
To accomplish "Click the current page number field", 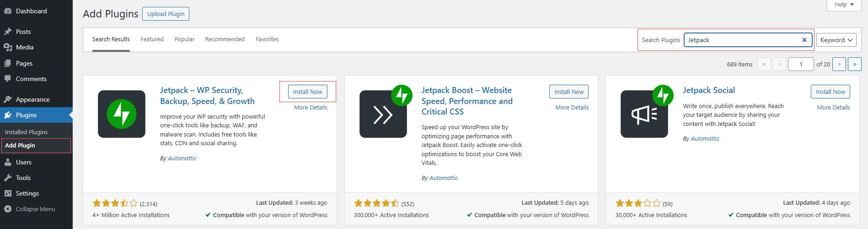I will pos(801,64).
